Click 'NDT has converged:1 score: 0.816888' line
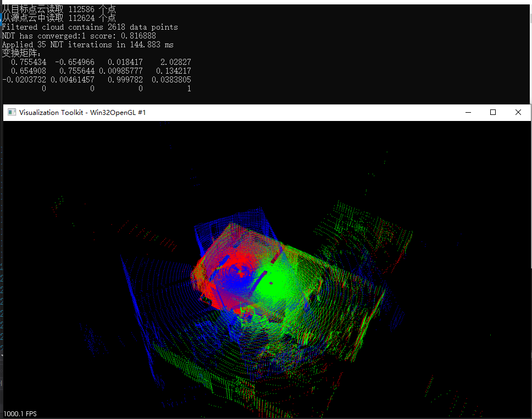 (79, 36)
